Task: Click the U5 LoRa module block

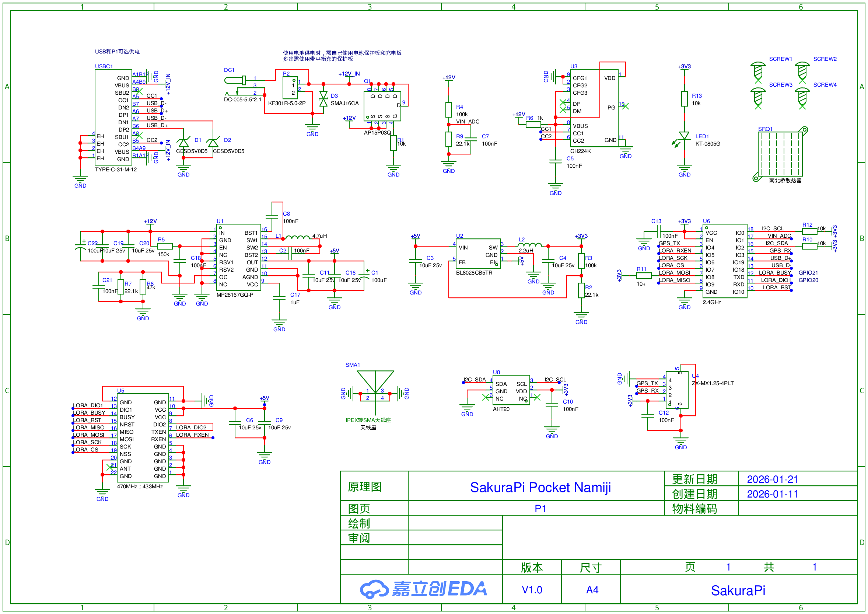Action: [x=143, y=438]
